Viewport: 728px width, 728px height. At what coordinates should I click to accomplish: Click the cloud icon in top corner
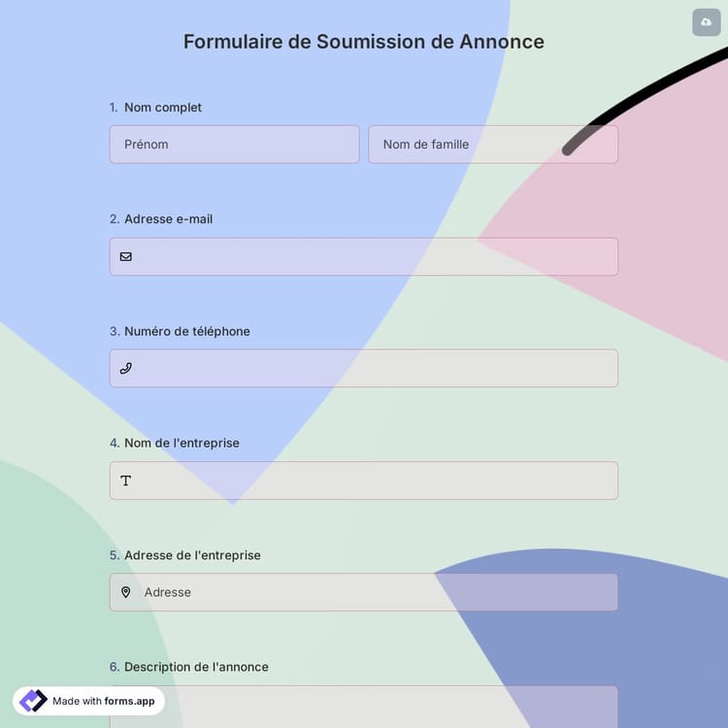706,22
